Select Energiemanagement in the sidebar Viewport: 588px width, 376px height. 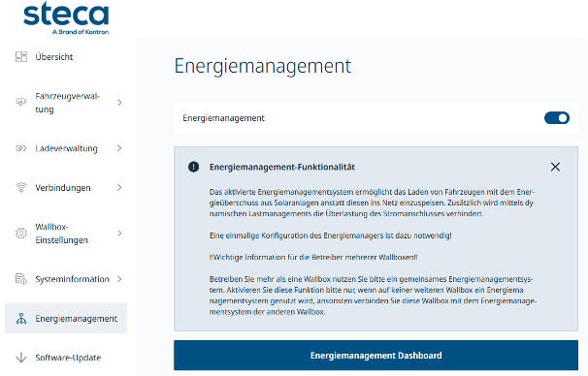click(x=66, y=318)
